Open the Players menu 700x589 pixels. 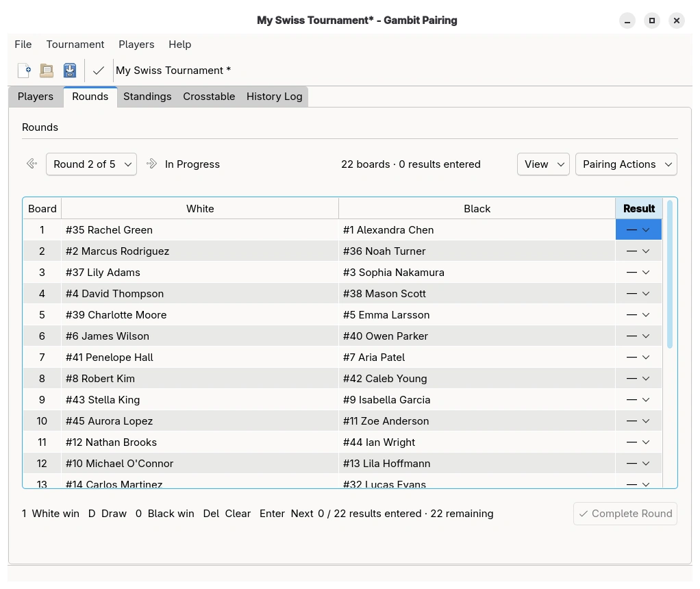136,45
